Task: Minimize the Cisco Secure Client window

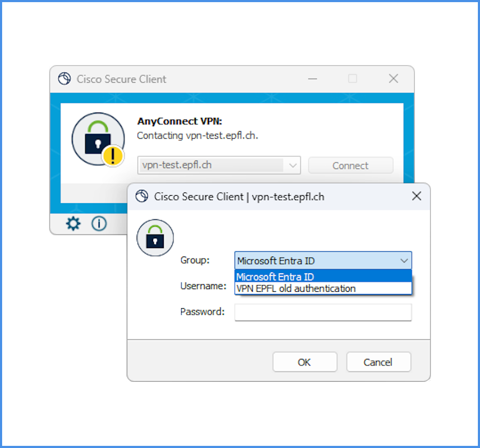Action: coord(311,79)
